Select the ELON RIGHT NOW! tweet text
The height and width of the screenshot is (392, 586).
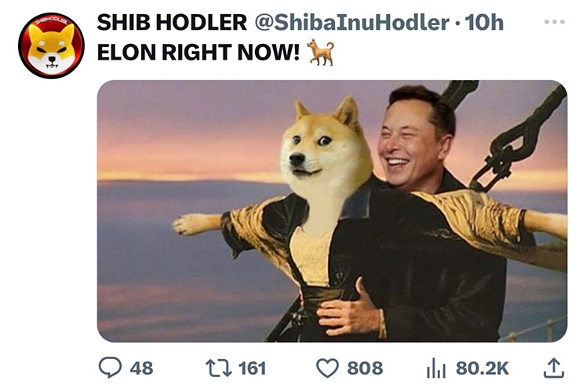198,53
